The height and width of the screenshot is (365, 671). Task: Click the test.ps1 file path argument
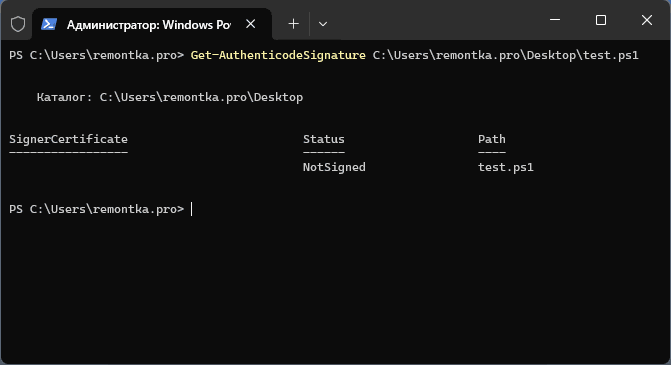505,55
